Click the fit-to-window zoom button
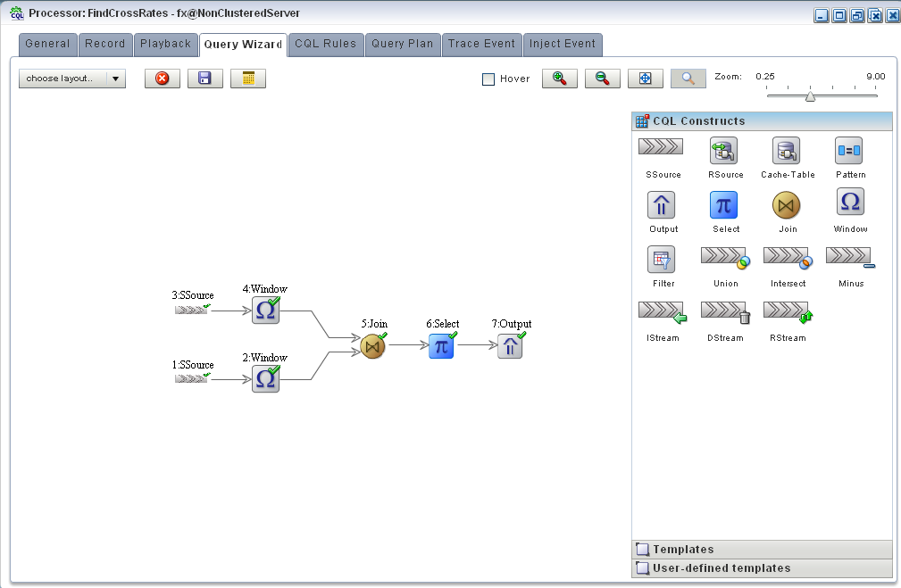 [x=646, y=79]
